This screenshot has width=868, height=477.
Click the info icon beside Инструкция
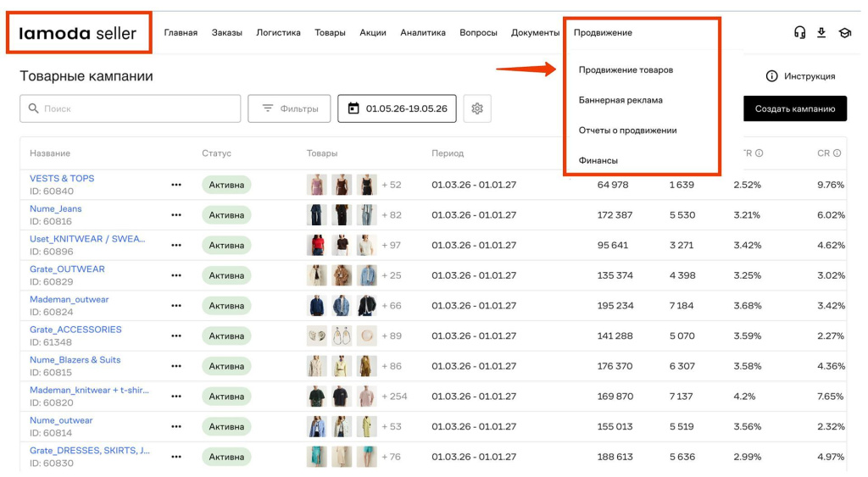771,75
